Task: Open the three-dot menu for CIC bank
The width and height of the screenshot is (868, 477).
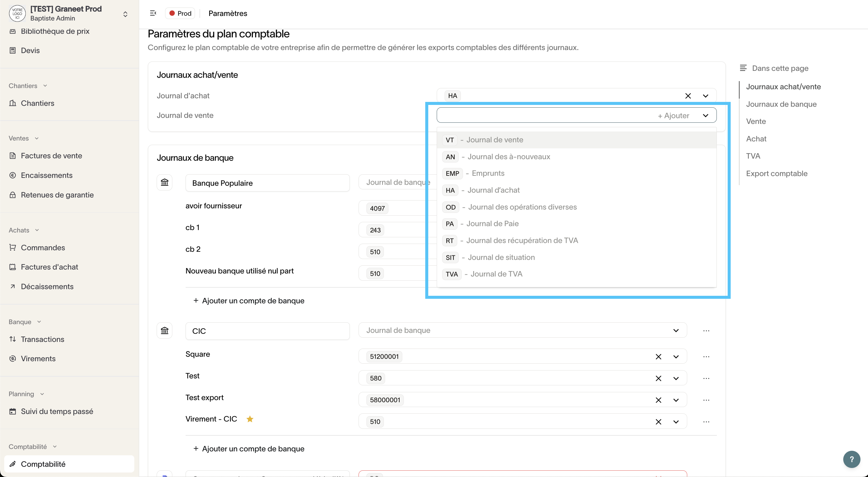Action: [x=706, y=330]
